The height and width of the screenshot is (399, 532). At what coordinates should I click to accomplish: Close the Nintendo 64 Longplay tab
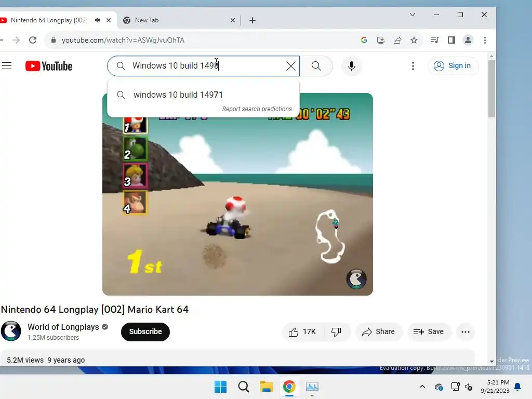point(109,20)
